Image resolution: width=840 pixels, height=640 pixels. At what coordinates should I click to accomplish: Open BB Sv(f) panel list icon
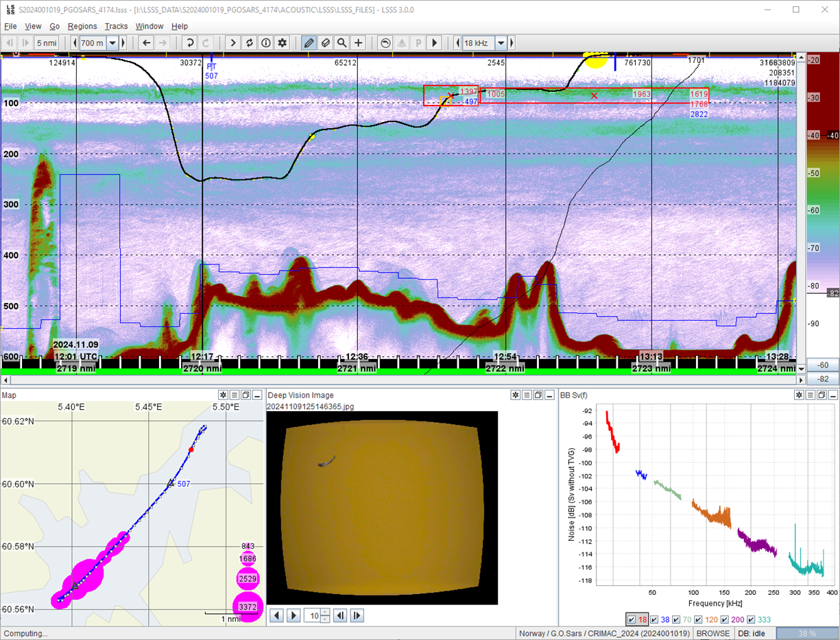coord(811,395)
